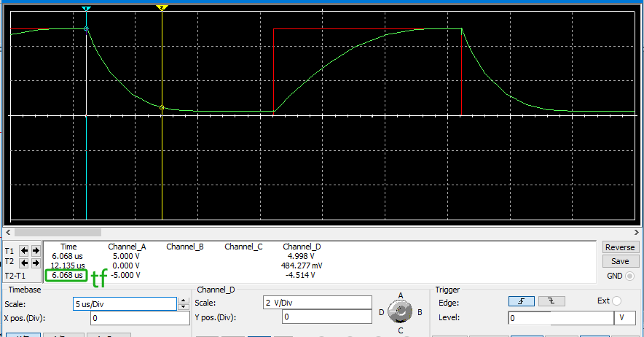Click the Channel_D column header

point(302,247)
